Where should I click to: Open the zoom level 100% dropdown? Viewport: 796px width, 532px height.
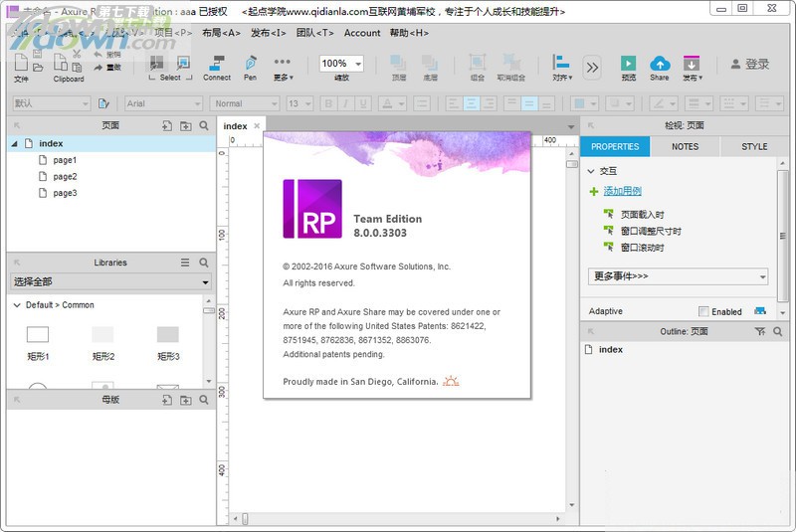[x=341, y=64]
